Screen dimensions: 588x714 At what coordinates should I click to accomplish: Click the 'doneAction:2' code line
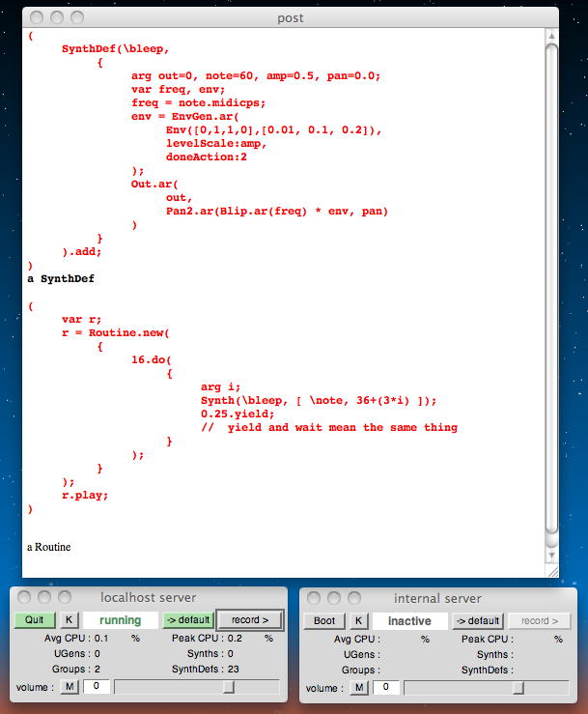point(207,157)
